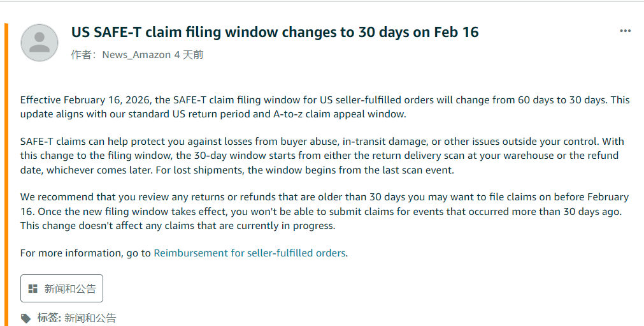644x326 pixels.
Task: Click the '4 天前' post timestamp
Action: coord(189,55)
